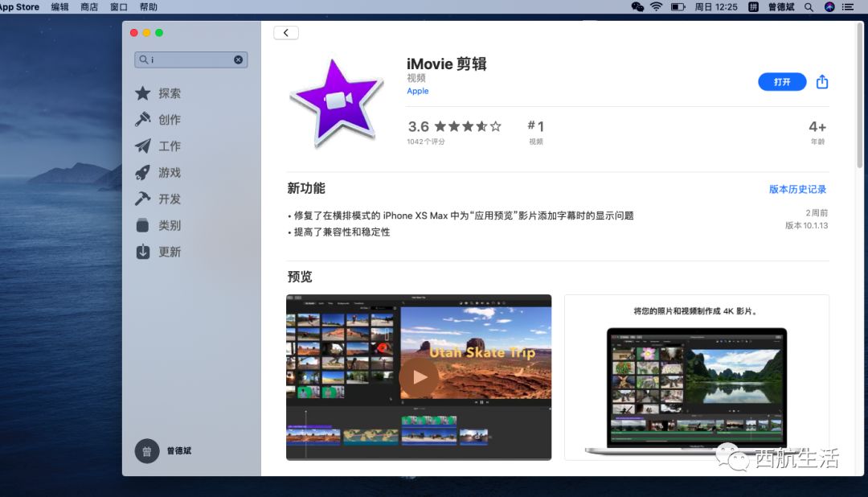Open the 版本历史记录 link
Image resolution: width=868 pixels, height=497 pixels.
click(x=797, y=190)
